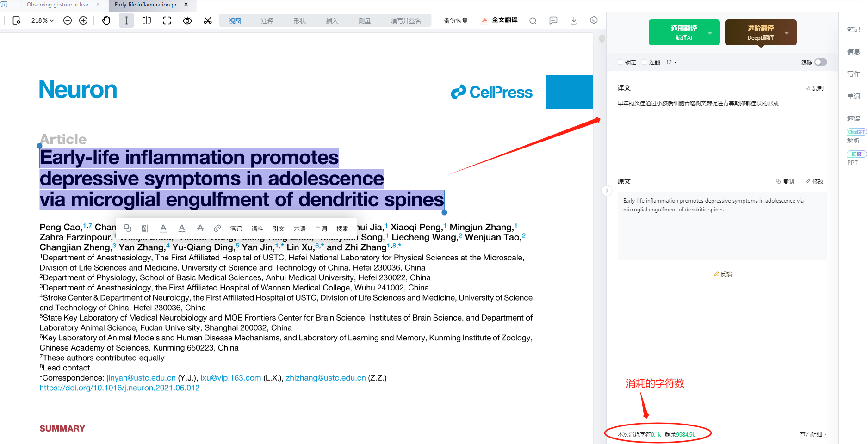
Task: Activate the scissors screenshot tool
Action: click(x=208, y=20)
